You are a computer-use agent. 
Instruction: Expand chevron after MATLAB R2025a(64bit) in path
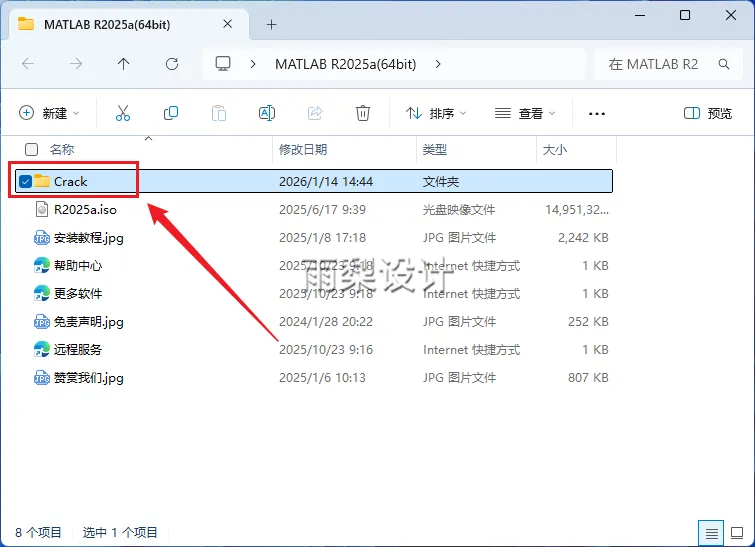(438, 64)
